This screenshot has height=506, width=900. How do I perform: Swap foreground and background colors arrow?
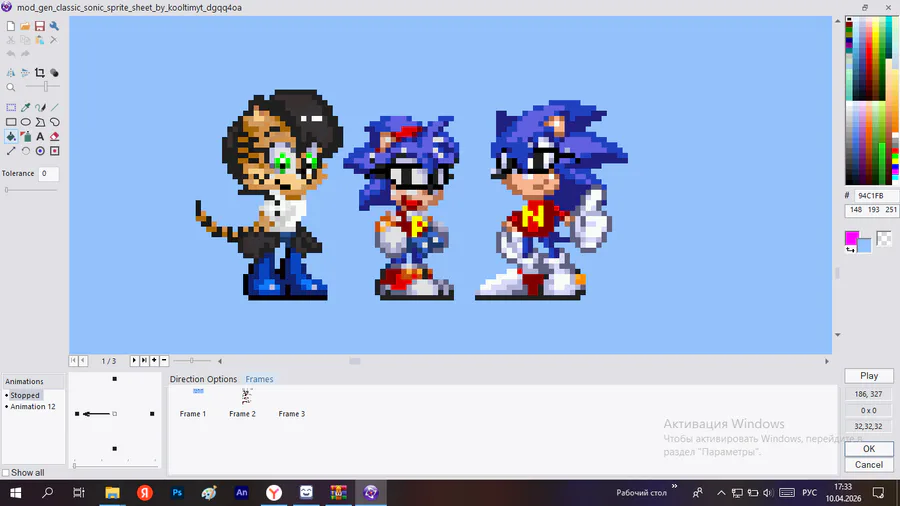click(x=850, y=250)
